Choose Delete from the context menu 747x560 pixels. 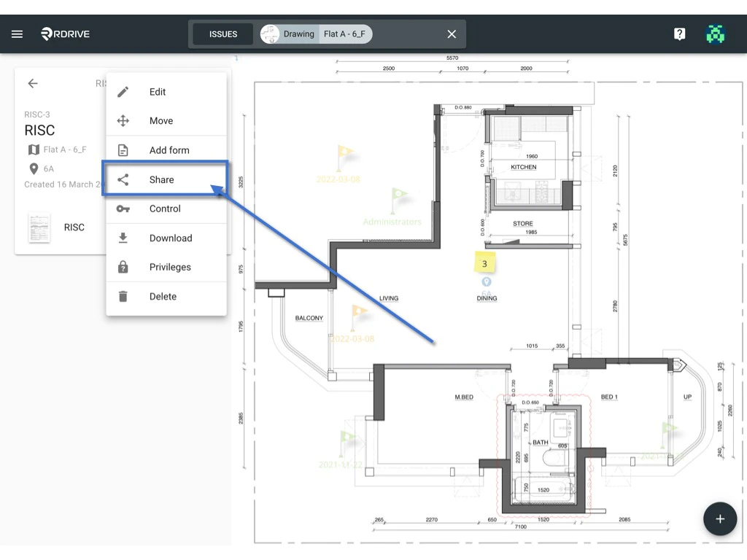(162, 296)
